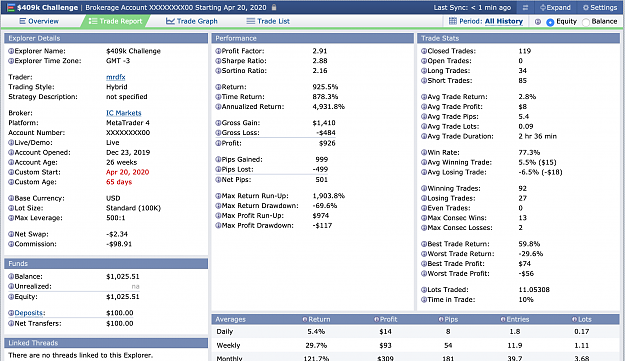Click the Balance value $1,025.51
625x361 pixels.
pos(123,277)
